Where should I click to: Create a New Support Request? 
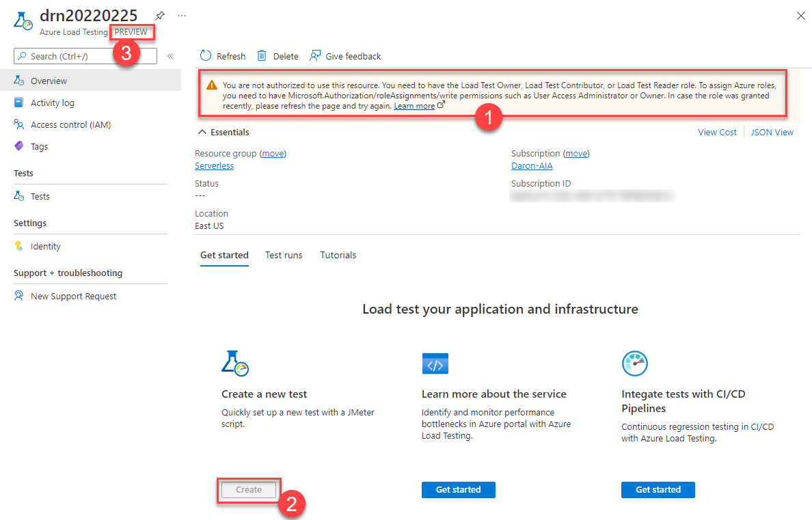point(71,296)
